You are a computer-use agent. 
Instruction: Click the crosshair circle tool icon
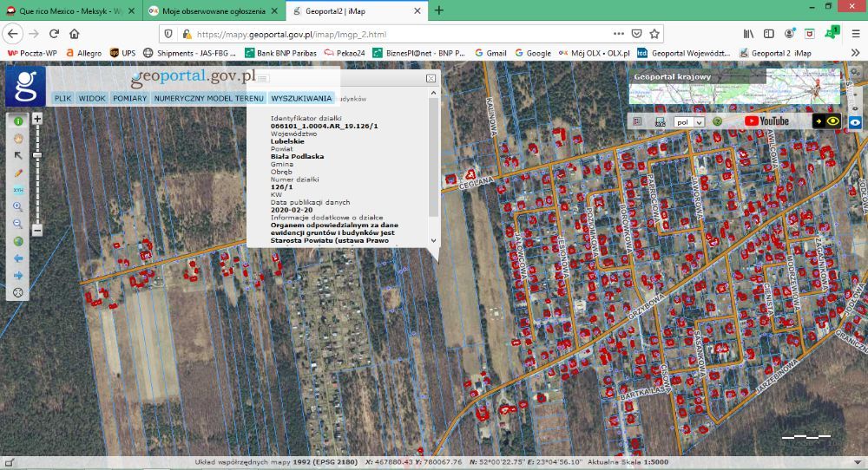(x=17, y=292)
